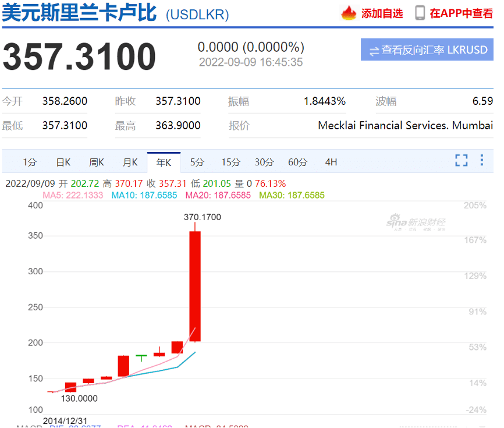Image resolution: width=504 pixels, height=428 pixels.
Task: Expand the chart more-options dropdown
Action: point(481,162)
